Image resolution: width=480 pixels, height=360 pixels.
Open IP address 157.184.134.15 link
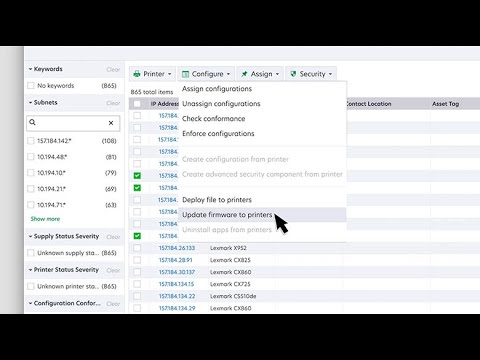tap(176, 284)
